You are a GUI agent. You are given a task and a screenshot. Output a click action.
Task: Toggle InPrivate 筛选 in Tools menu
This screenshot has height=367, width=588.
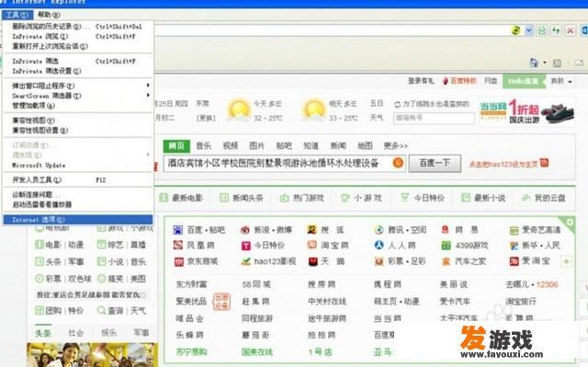78,61
